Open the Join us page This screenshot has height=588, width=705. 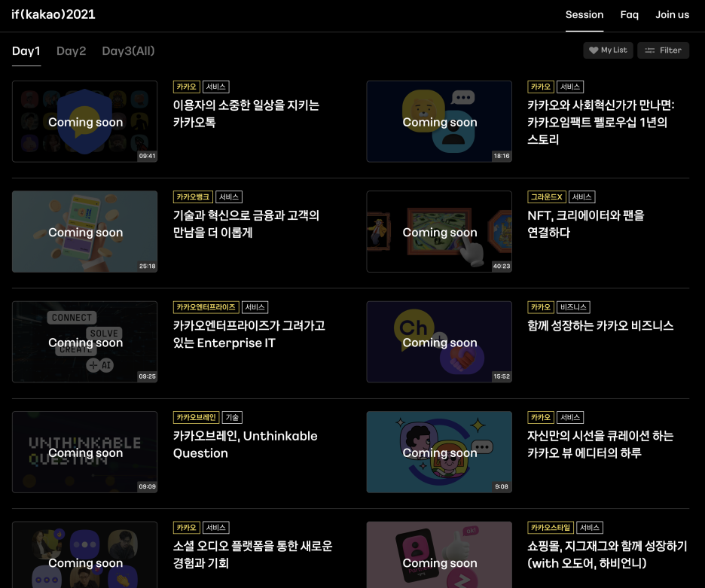pyautogui.click(x=672, y=15)
